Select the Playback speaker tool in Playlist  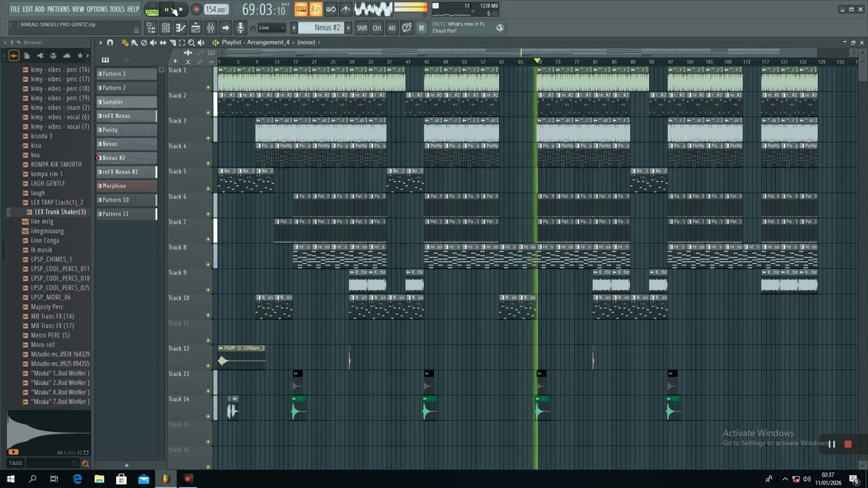click(x=201, y=43)
